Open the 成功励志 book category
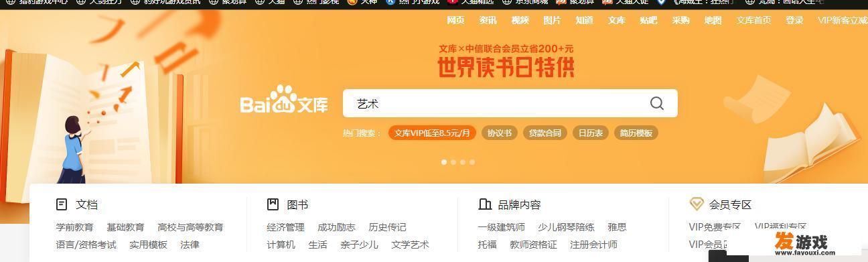This screenshot has height=262, width=868. 336,227
